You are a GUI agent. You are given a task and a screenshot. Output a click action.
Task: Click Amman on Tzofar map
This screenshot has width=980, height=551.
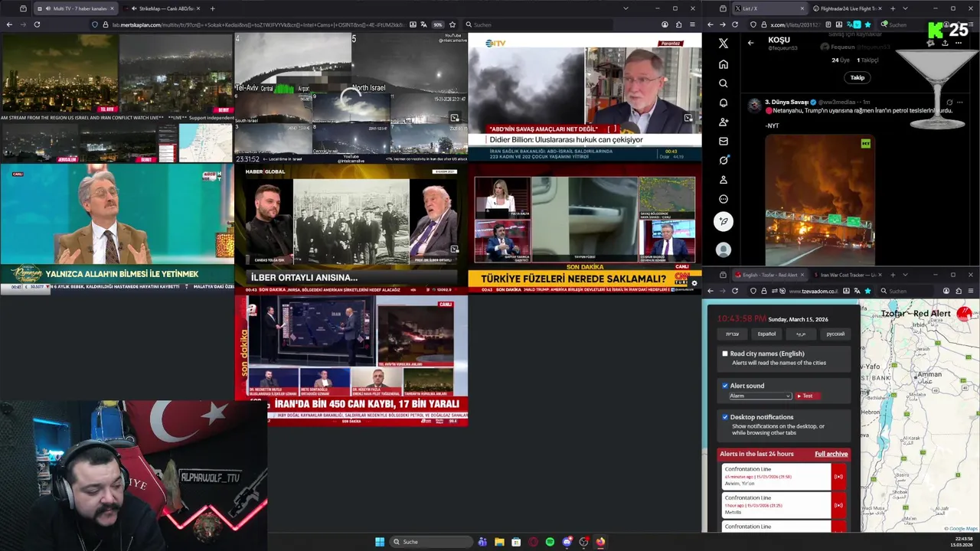coord(929,374)
